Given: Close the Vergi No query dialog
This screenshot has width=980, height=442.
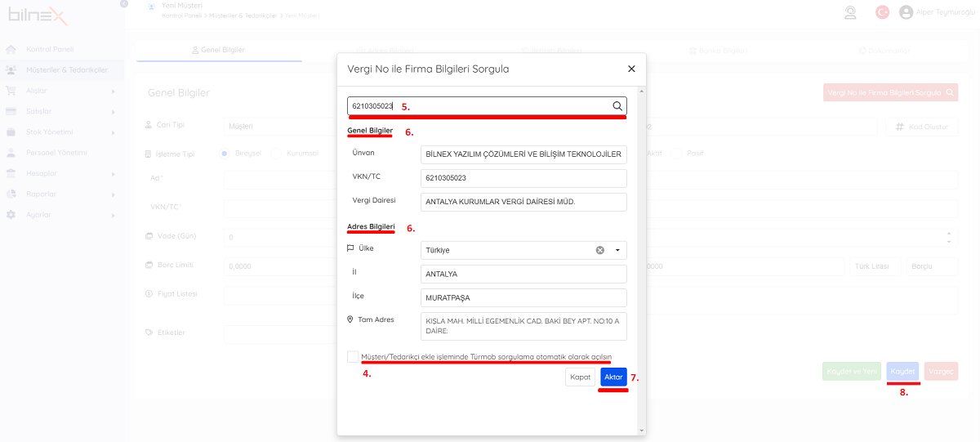Looking at the screenshot, I should click(631, 69).
